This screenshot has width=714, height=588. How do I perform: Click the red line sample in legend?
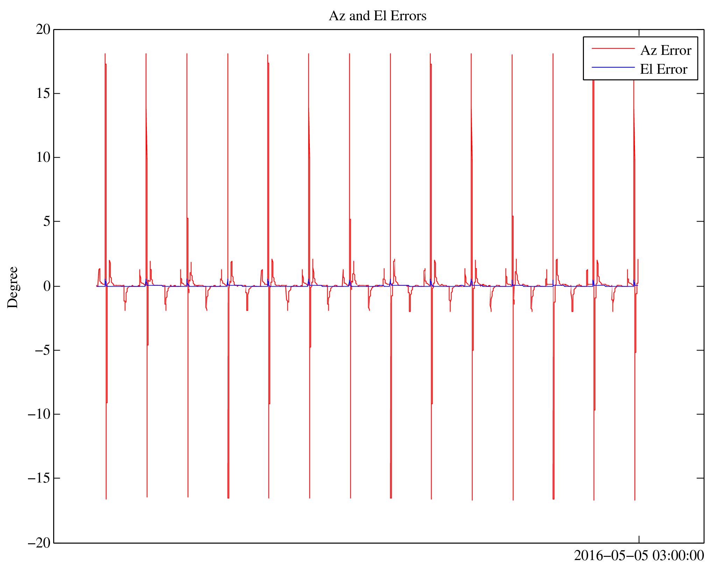click(613, 49)
